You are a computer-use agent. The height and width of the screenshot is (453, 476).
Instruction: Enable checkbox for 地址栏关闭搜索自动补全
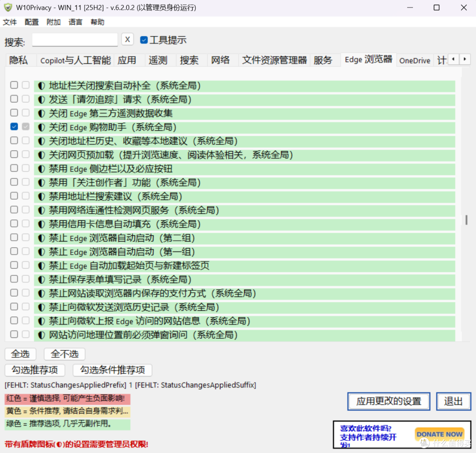point(14,85)
